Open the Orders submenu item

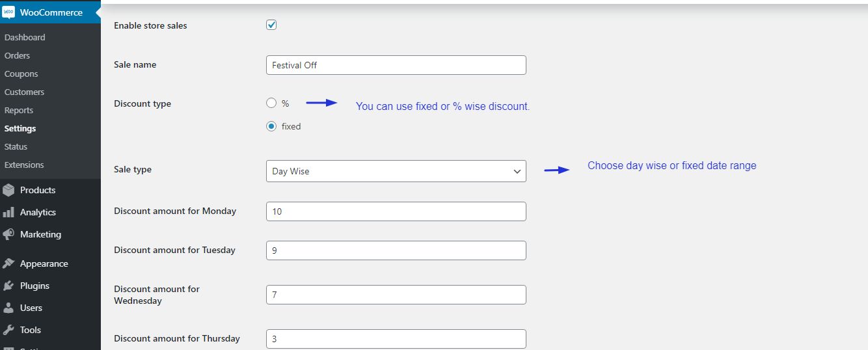pos(17,55)
